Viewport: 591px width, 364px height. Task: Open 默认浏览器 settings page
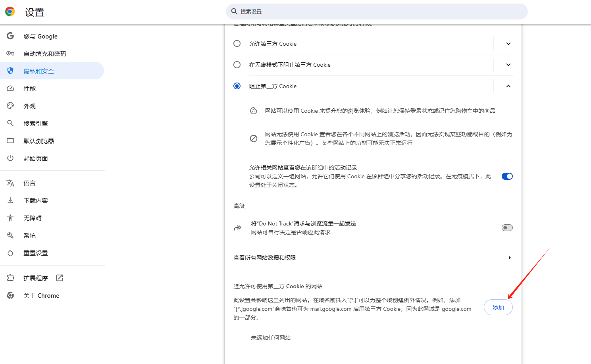pyautogui.click(x=52, y=141)
